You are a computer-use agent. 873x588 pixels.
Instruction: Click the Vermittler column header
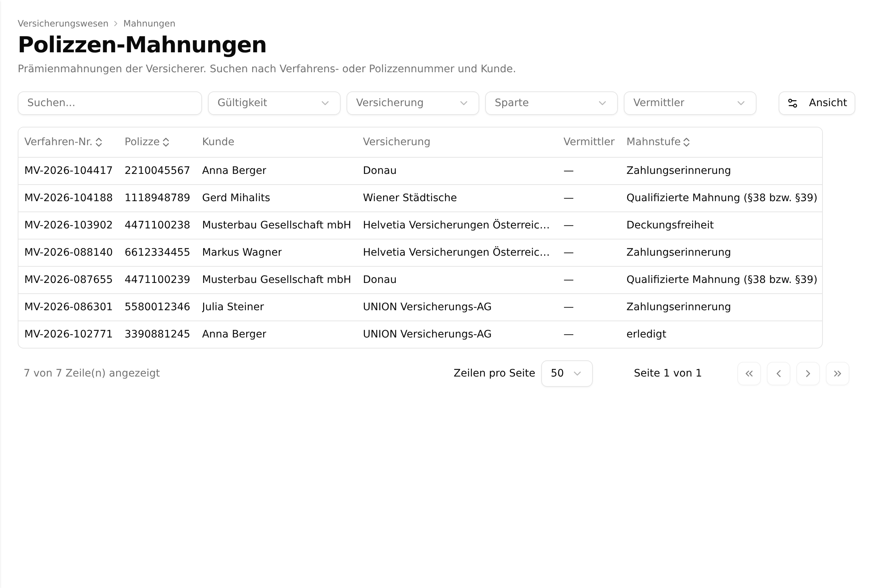click(589, 142)
